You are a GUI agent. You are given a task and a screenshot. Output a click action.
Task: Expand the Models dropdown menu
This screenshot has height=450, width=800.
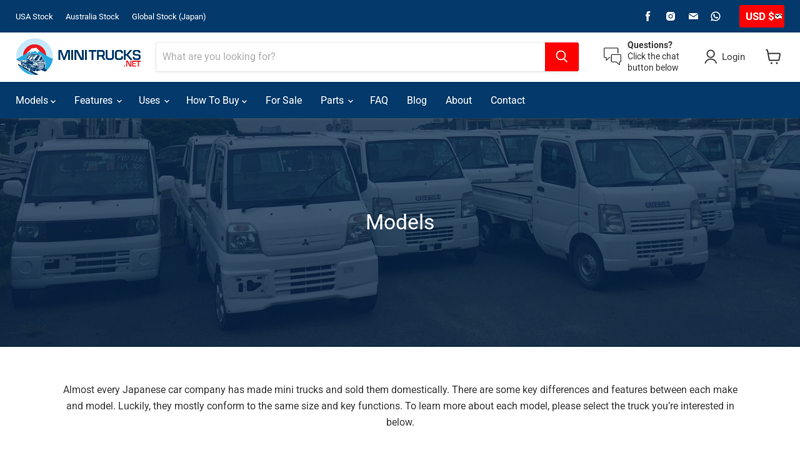point(35,100)
